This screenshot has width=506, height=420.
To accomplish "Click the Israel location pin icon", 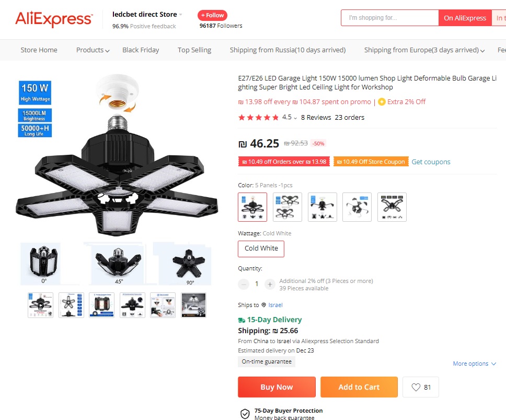I will (x=263, y=305).
